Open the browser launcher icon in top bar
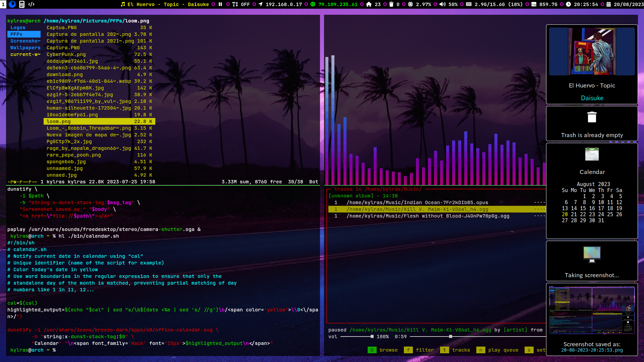The height and width of the screenshot is (362, 644). 12,4
